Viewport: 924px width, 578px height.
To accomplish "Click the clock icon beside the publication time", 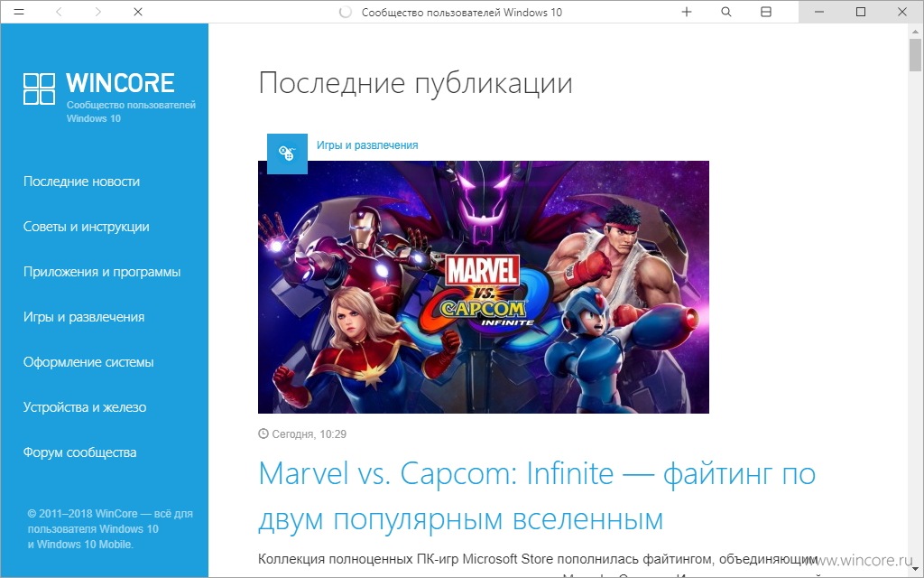I will [x=263, y=434].
